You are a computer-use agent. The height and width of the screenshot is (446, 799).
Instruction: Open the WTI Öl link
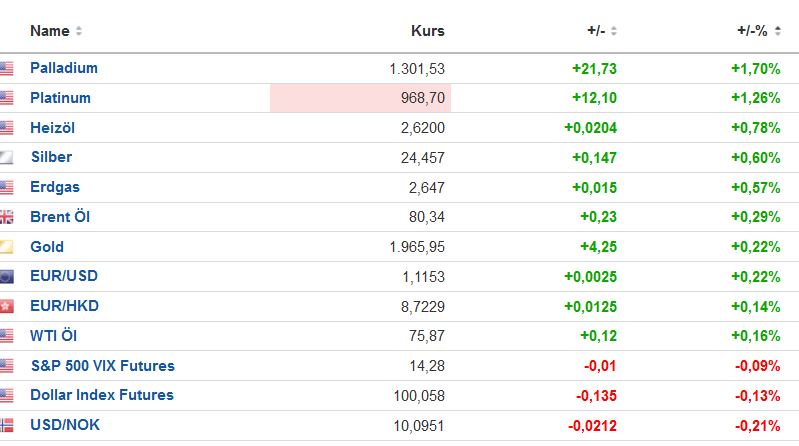coord(54,336)
